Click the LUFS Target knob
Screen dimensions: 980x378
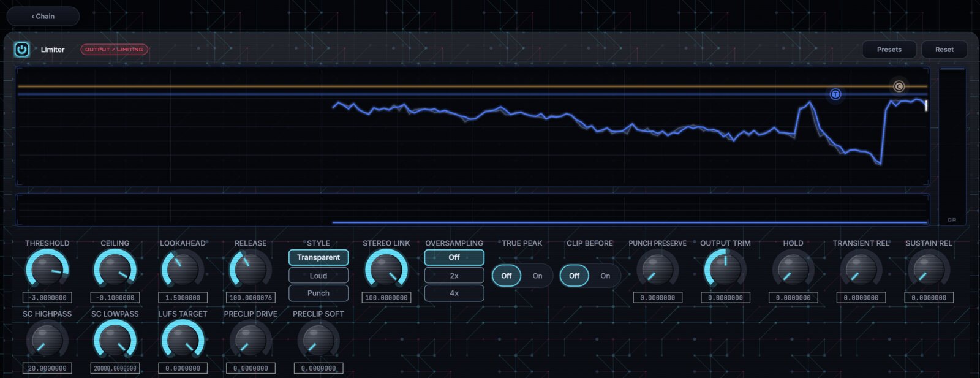183,340
